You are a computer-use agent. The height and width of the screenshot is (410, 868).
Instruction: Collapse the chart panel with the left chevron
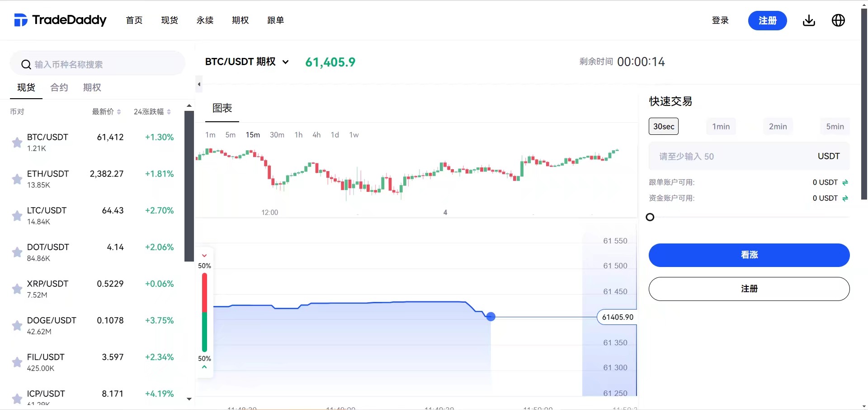click(198, 84)
